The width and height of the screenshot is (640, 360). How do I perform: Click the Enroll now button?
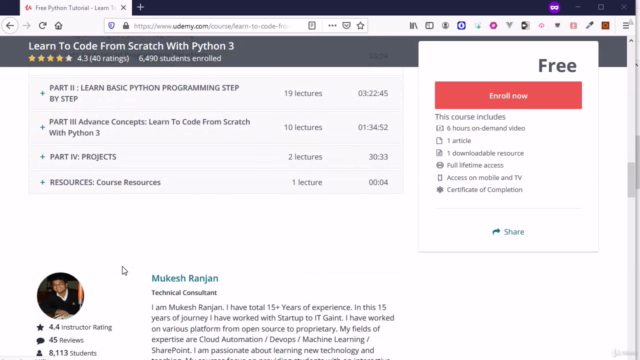coord(508,96)
